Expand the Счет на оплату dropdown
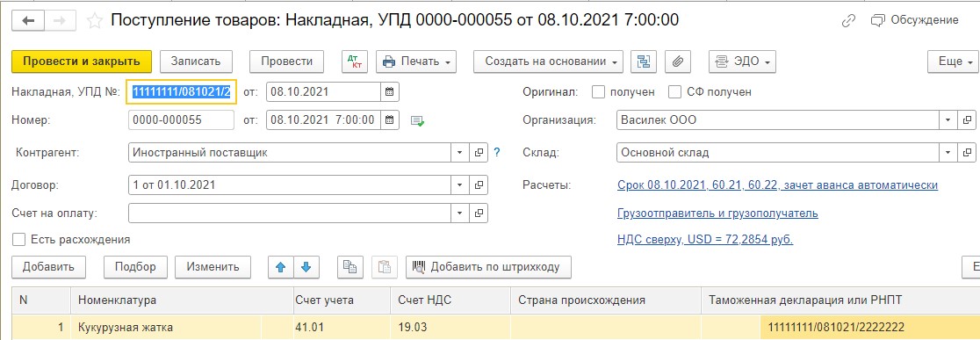Image resolution: width=980 pixels, height=340 pixels. click(460, 213)
